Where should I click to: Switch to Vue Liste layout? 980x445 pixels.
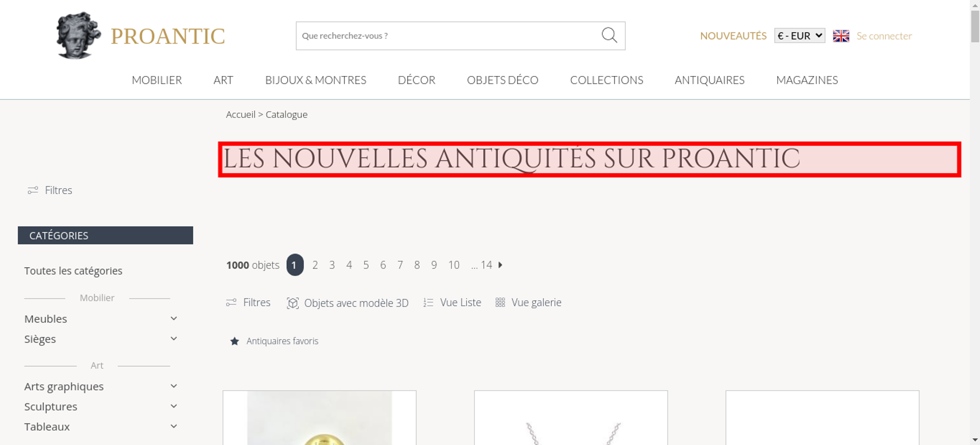[452, 302]
